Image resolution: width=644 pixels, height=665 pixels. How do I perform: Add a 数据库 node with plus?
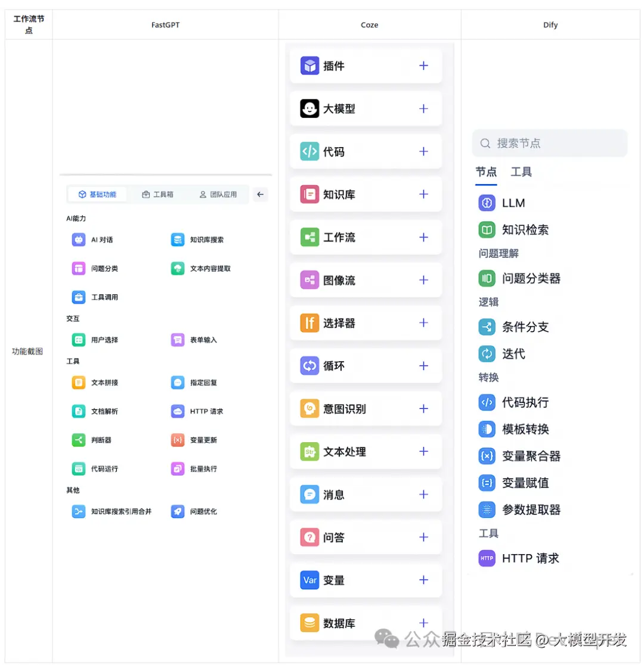424,623
